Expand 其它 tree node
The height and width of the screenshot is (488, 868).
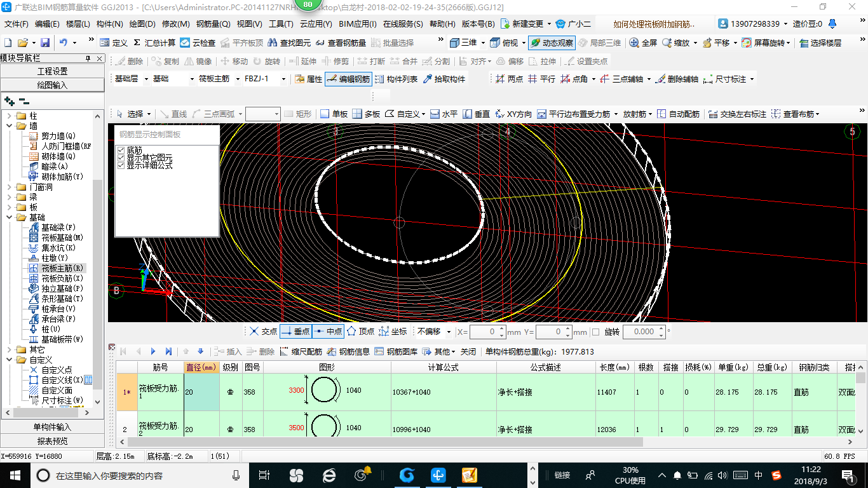pos(10,349)
